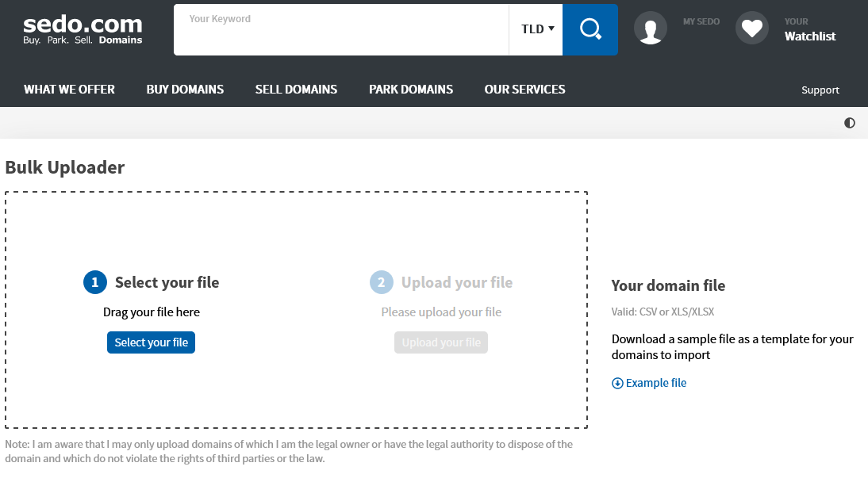Image resolution: width=868 pixels, height=478 pixels.
Task: Open the TLD dropdown
Action: pyautogui.click(x=536, y=30)
